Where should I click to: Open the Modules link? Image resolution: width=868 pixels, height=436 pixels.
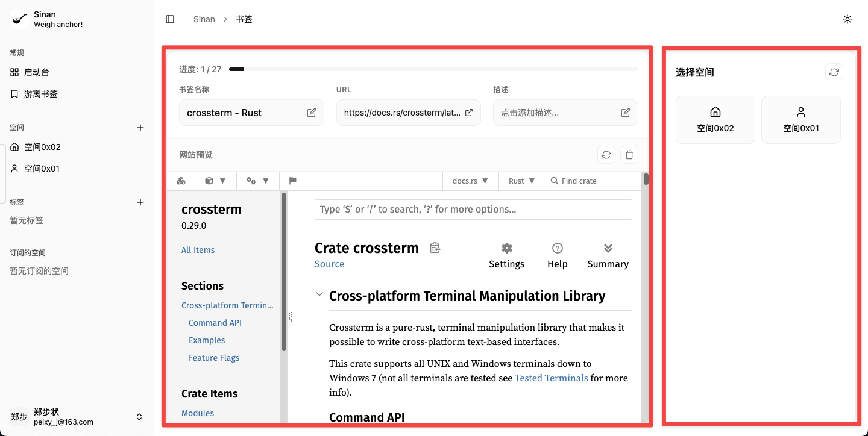tap(198, 413)
